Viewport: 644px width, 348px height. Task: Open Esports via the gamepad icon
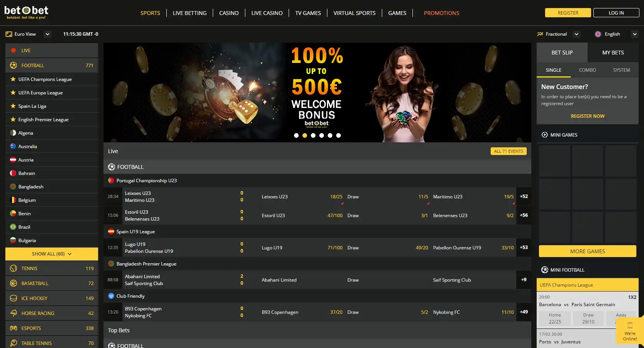click(x=13, y=328)
